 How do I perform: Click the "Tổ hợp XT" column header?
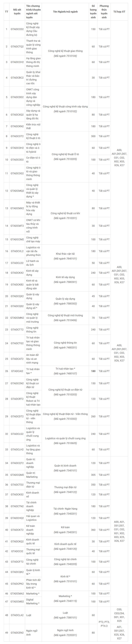pos(119,12)
